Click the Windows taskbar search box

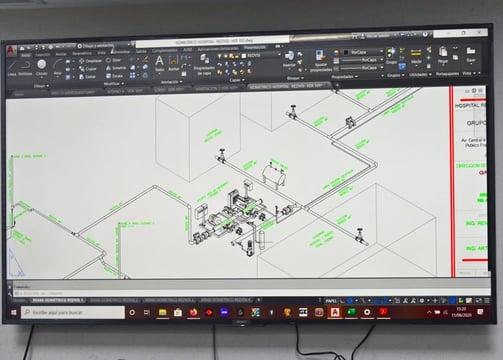73,312
